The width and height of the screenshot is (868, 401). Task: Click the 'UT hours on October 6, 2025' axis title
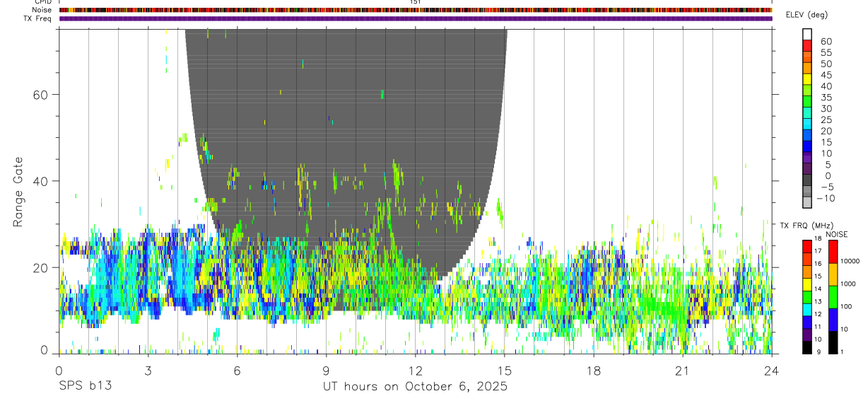pyautogui.click(x=416, y=387)
